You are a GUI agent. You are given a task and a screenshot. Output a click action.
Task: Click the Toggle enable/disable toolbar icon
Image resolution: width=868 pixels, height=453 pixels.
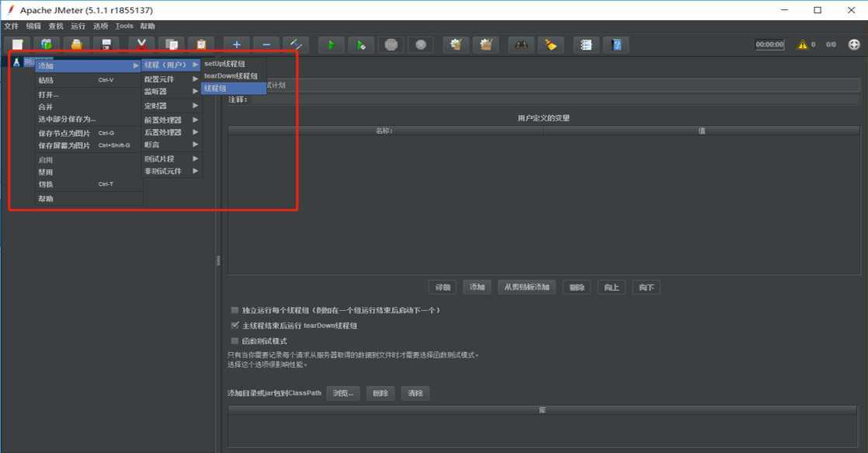pyautogui.click(x=296, y=45)
